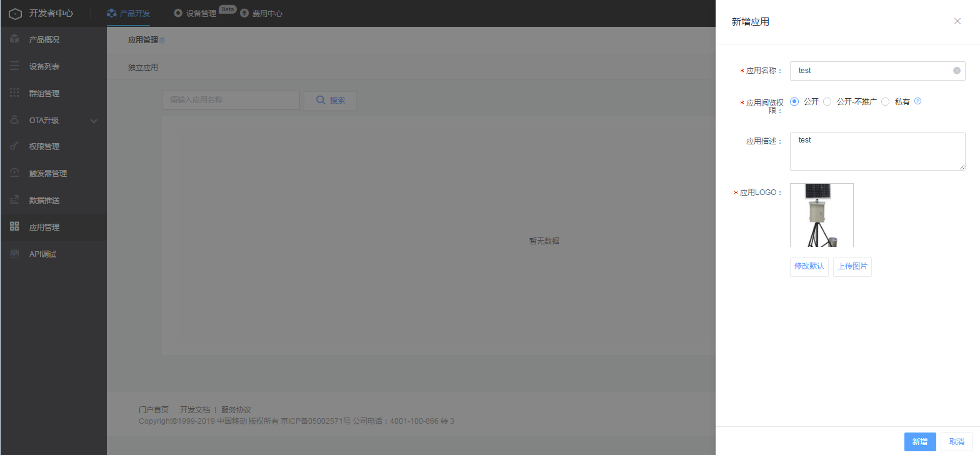Viewport: 980px width, 455px height.
Task: Click the 设备列表 list icon in sidebar
Action: coord(14,66)
